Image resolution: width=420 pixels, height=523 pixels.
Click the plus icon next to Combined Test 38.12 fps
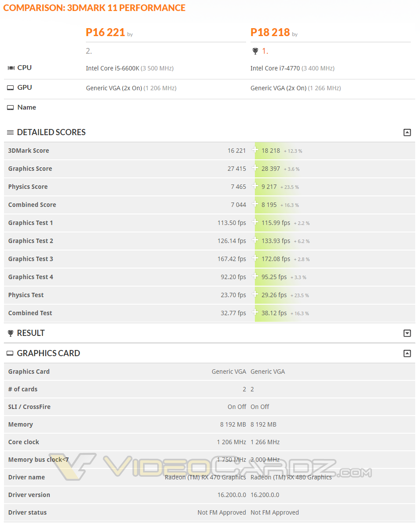click(x=255, y=312)
